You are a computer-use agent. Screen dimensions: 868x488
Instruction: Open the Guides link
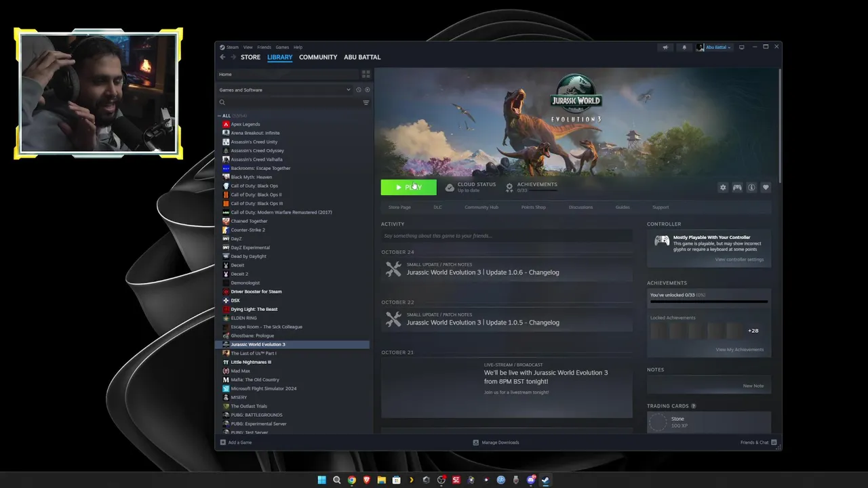pyautogui.click(x=623, y=207)
